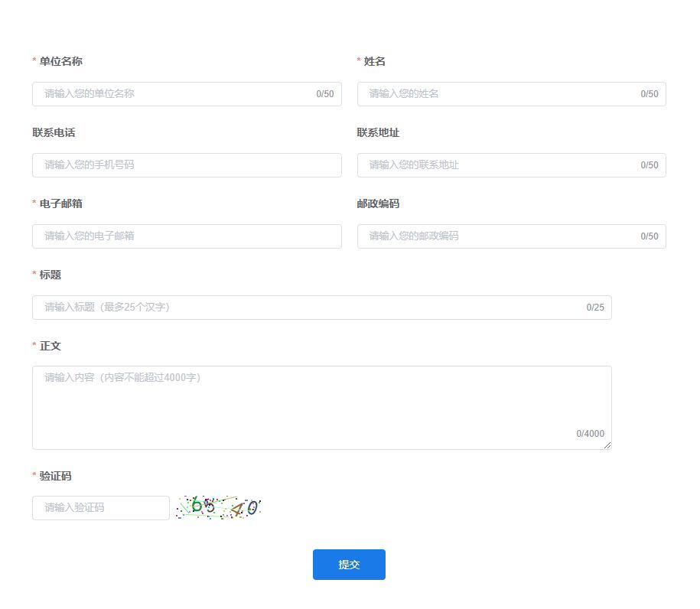
Task: Select the 联系电话 phone number field
Action: point(187,165)
